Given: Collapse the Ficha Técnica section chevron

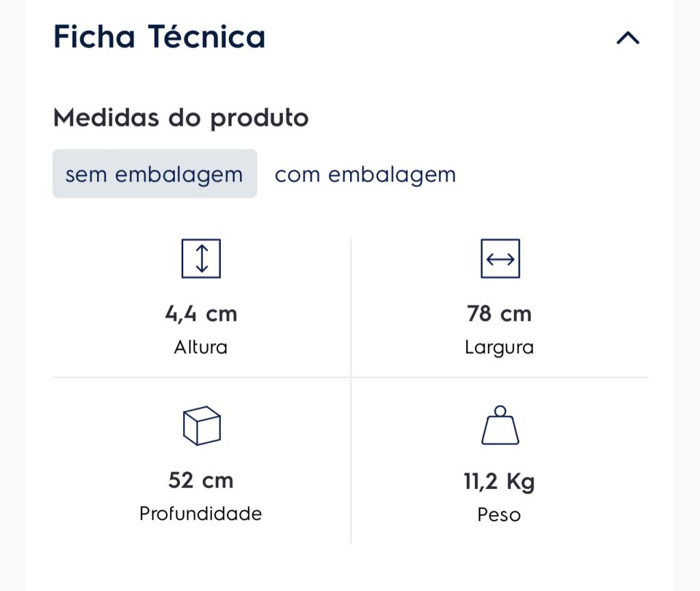Looking at the screenshot, I should click(628, 38).
